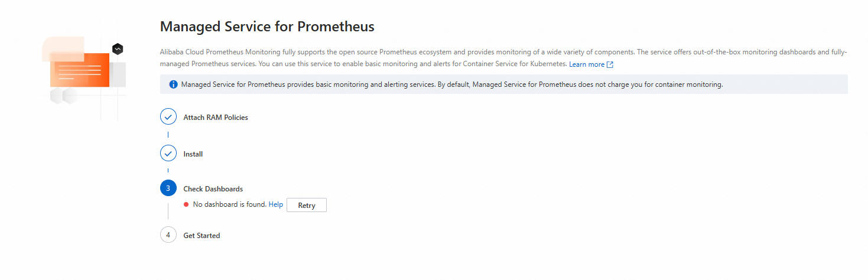Select the Attach RAM Policies step label

point(216,118)
